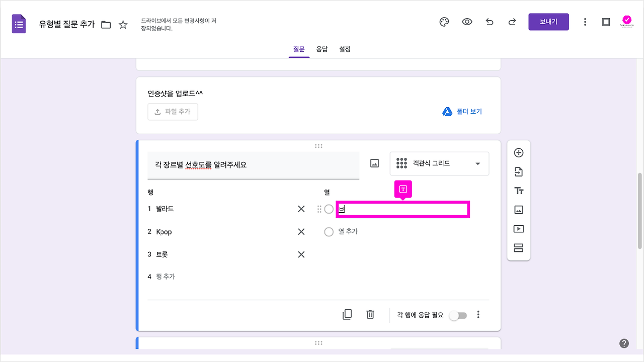The height and width of the screenshot is (362, 644).
Task: Select the radio button beside the first column
Action: click(x=329, y=209)
